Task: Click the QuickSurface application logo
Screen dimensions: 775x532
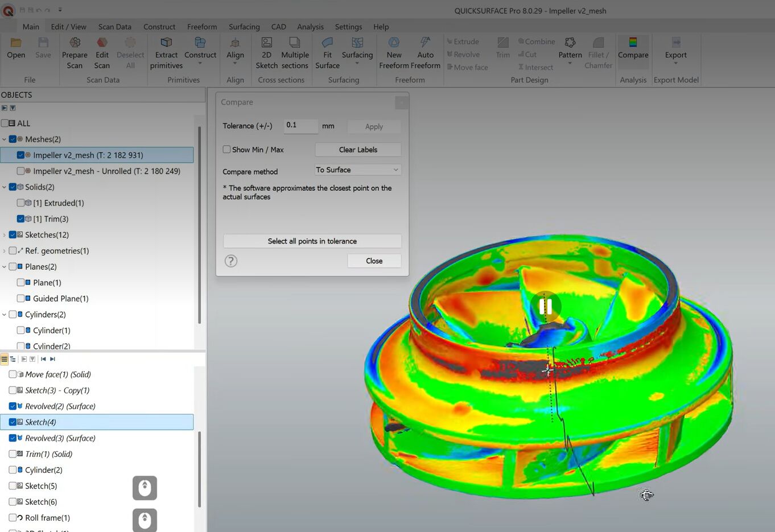Action: click(x=8, y=10)
